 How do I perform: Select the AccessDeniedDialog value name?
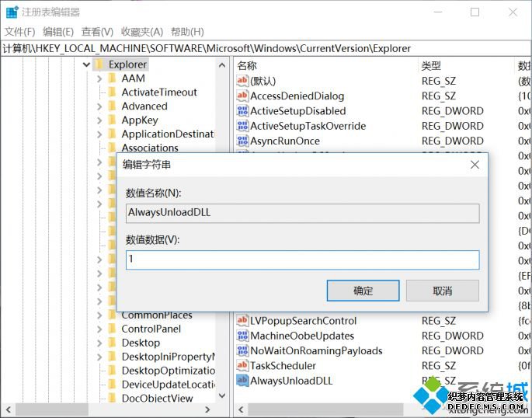tap(297, 96)
